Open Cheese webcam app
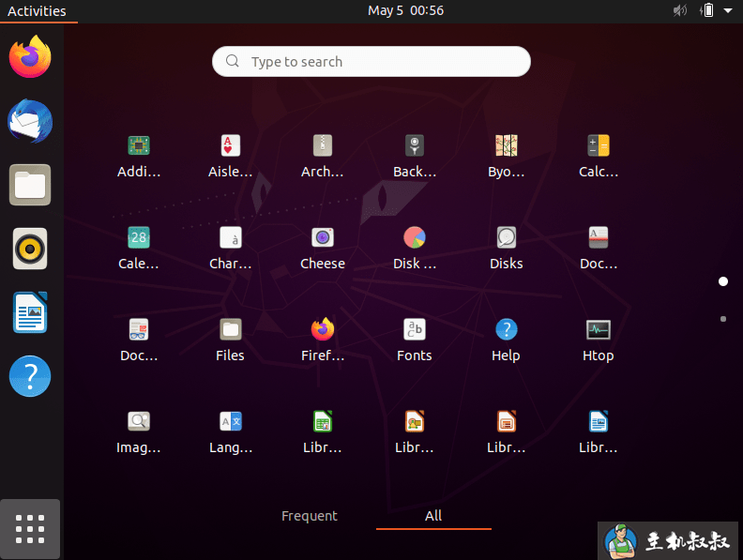This screenshot has height=560, width=743. [x=323, y=238]
